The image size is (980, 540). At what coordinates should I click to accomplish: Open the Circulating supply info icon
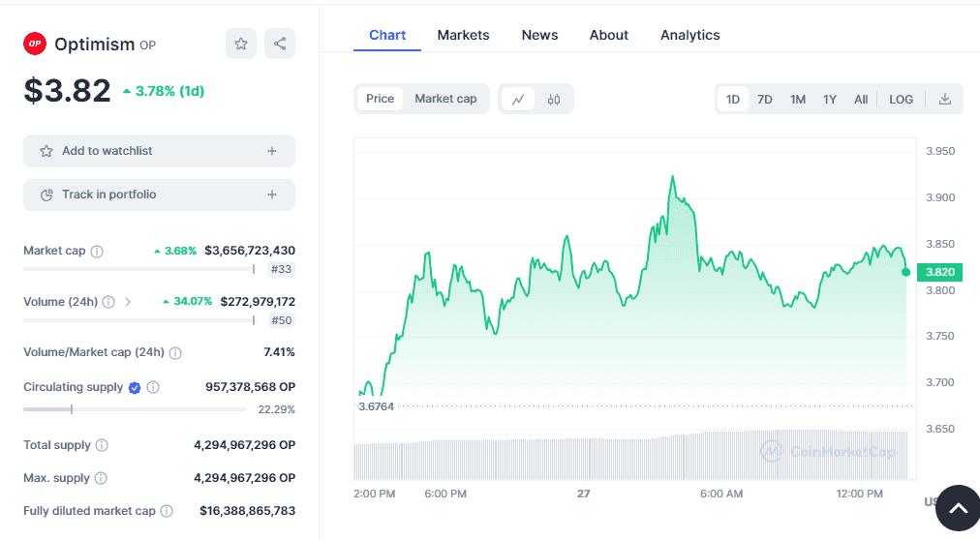(152, 388)
